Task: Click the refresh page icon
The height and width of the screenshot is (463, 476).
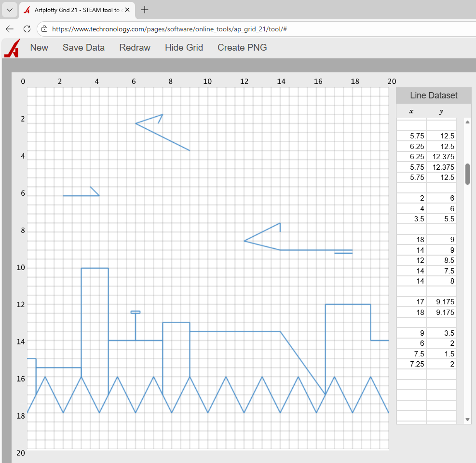Action: (27, 29)
